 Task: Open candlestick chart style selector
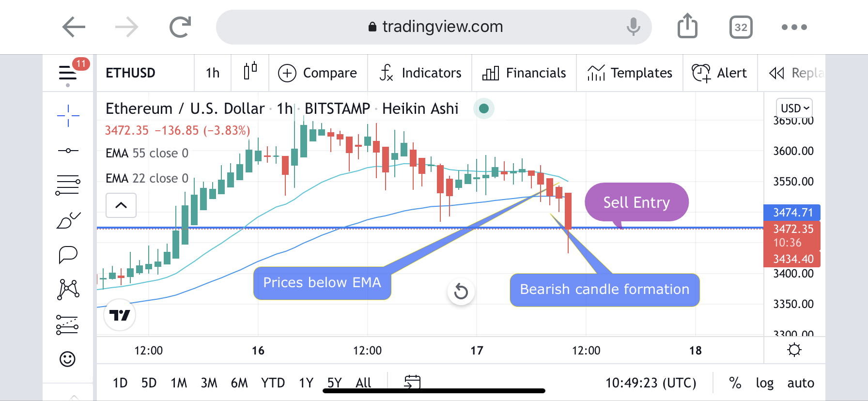250,73
